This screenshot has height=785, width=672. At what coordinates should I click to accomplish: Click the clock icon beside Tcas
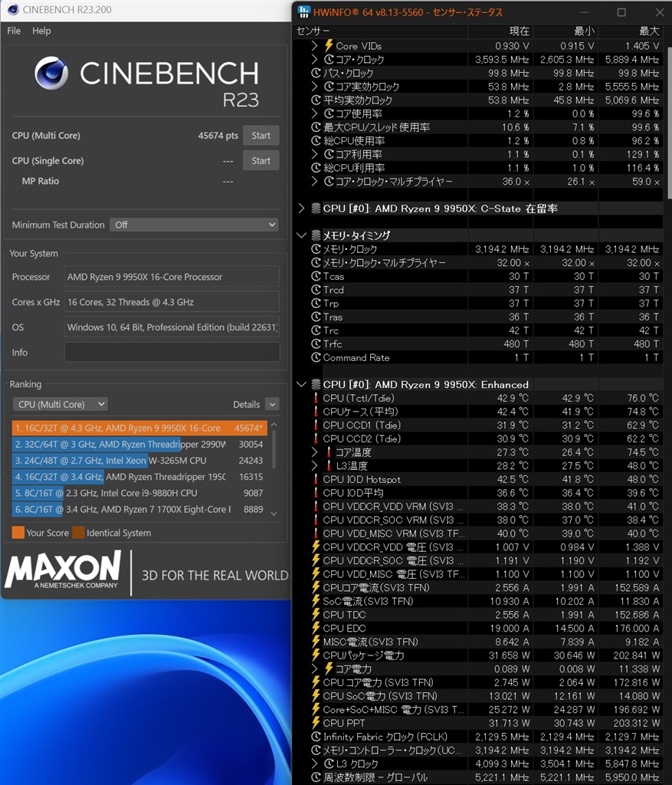tap(316, 276)
